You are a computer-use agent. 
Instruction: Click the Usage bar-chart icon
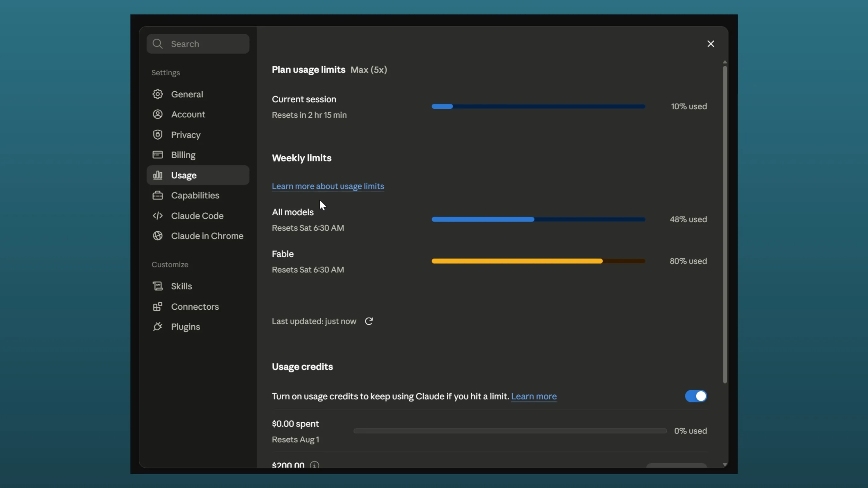[157, 175]
